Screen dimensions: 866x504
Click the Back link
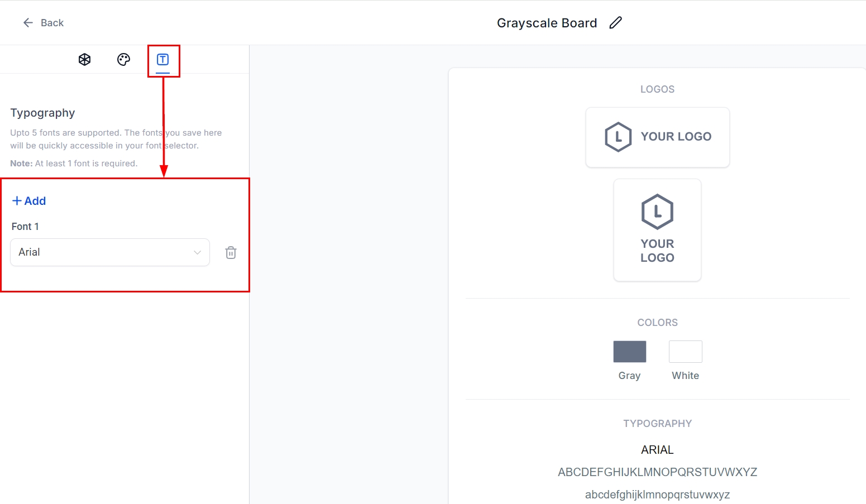point(52,23)
